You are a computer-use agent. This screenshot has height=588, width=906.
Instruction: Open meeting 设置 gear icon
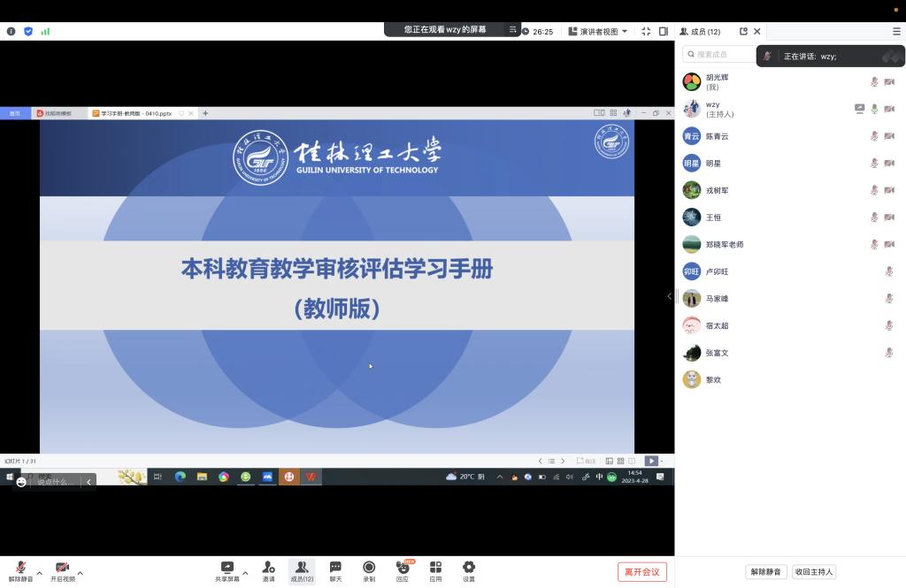469,567
